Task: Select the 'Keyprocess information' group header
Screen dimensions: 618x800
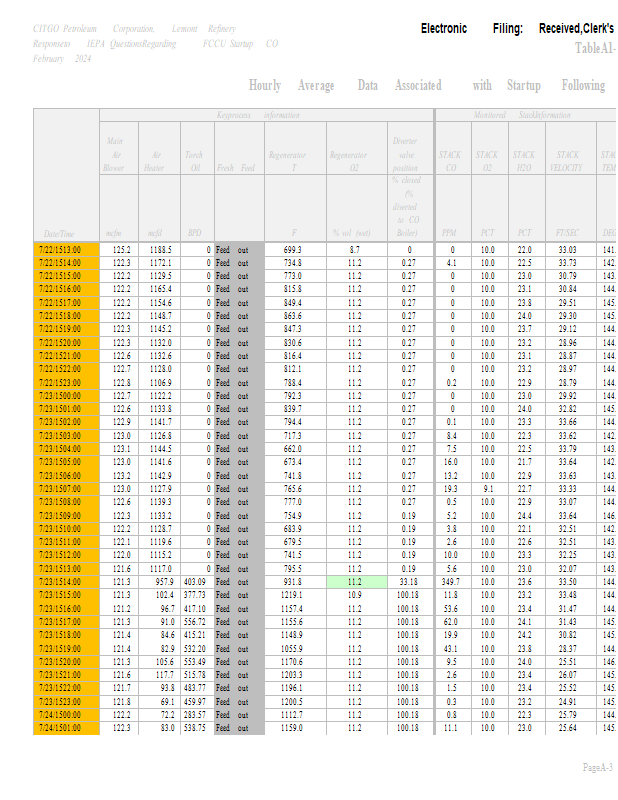Action: pyautogui.click(x=258, y=115)
